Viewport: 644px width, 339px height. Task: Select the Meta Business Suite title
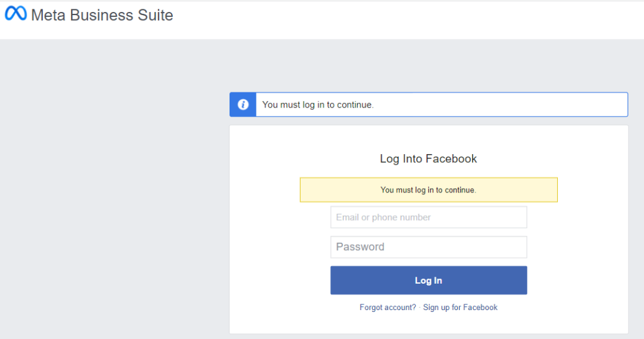tap(102, 15)
